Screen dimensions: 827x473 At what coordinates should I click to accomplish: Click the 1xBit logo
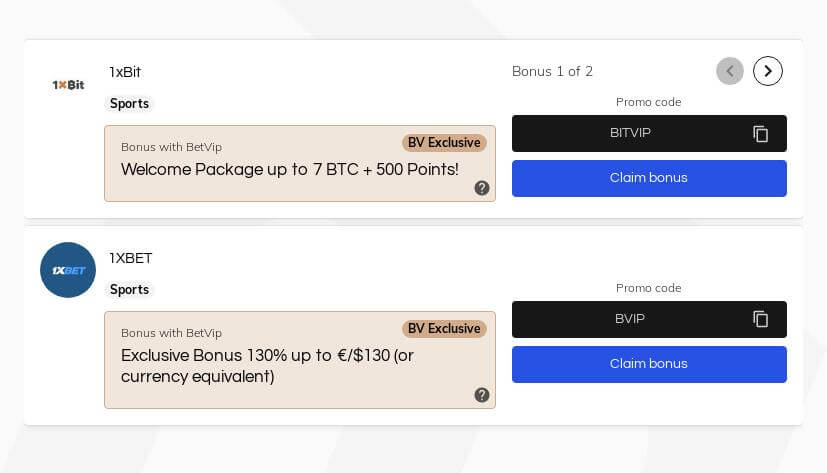point(68,85)
